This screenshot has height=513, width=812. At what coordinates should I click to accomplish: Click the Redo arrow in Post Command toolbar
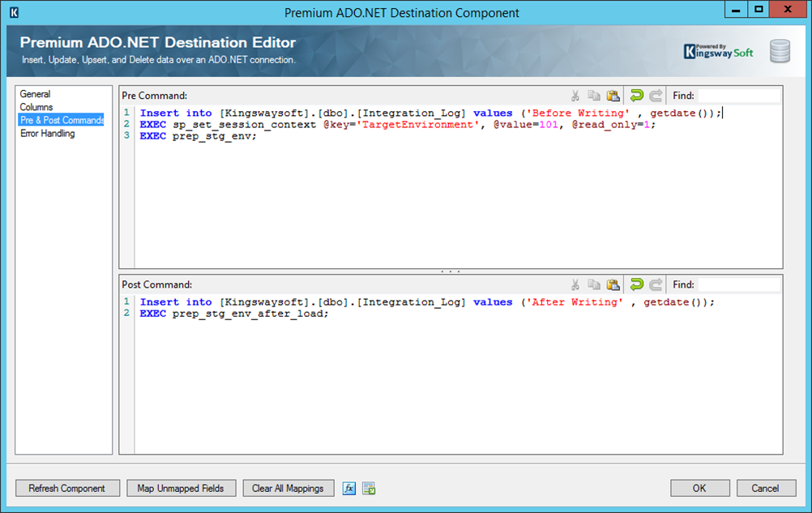[658, 284]
